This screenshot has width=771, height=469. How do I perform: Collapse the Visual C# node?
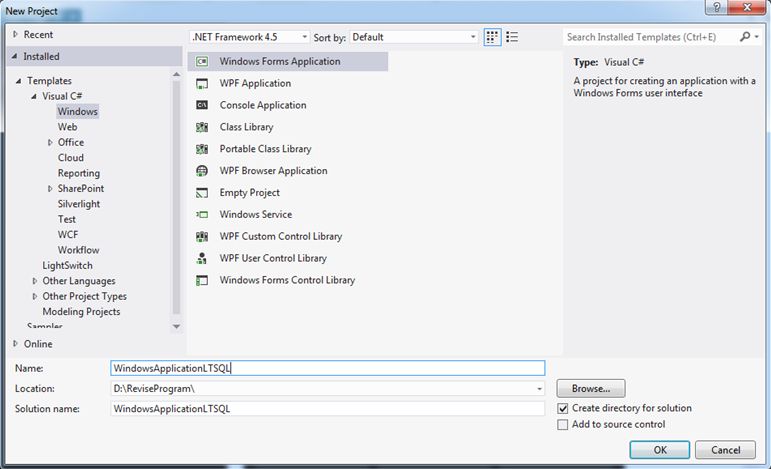(34, 96)
